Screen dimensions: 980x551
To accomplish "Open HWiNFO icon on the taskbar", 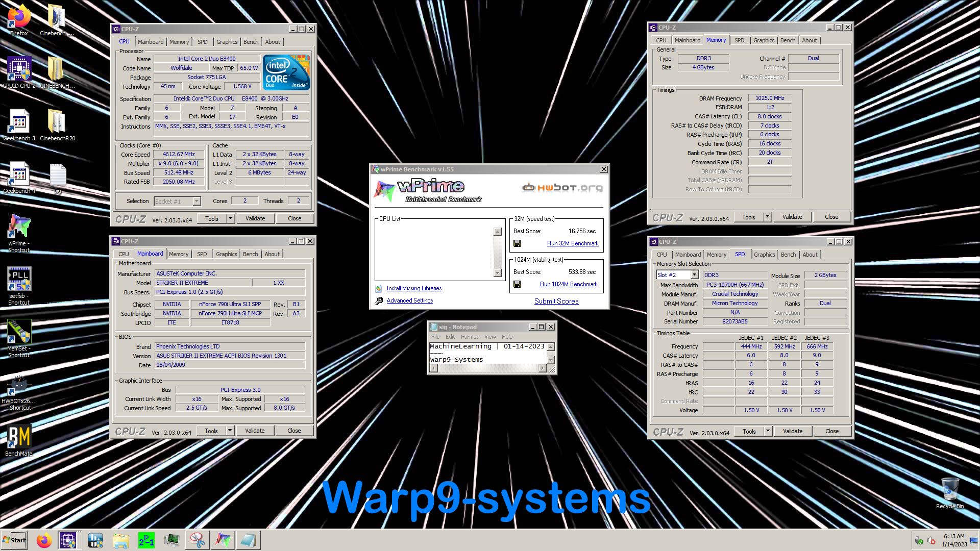I will [95, 540].
